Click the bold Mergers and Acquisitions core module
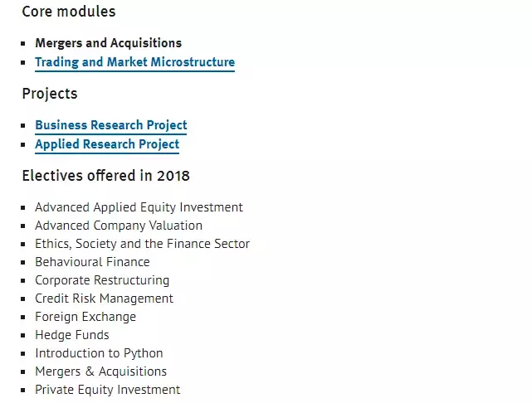This screenshot has width=532, height=403. 108,43
